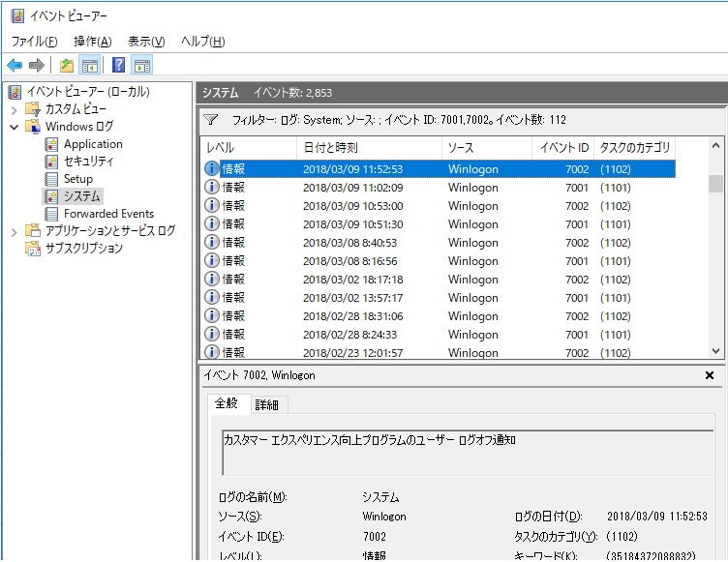The width and height of the screenshot is (728, 562).
Task: Click the Back arrow toolbar icon
Action: coord(15,65)
